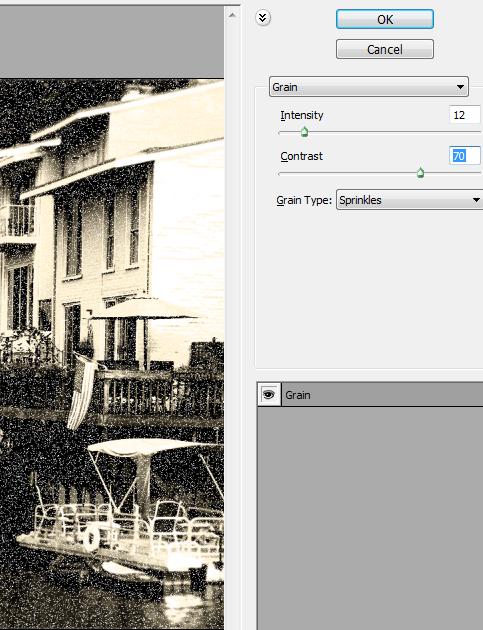Viewport: 483px width, 630px height.
Task: Click the pontoon boat in the preview
Action: (121, 522)
